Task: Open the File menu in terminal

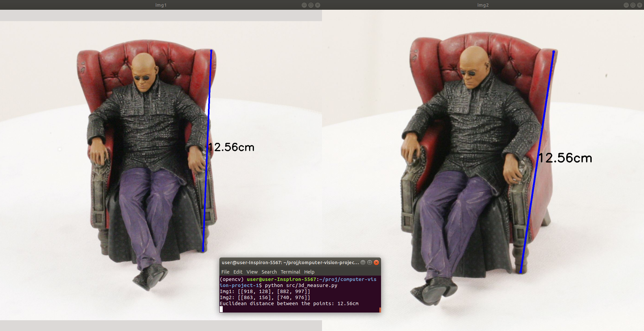Action: [225, 272]
